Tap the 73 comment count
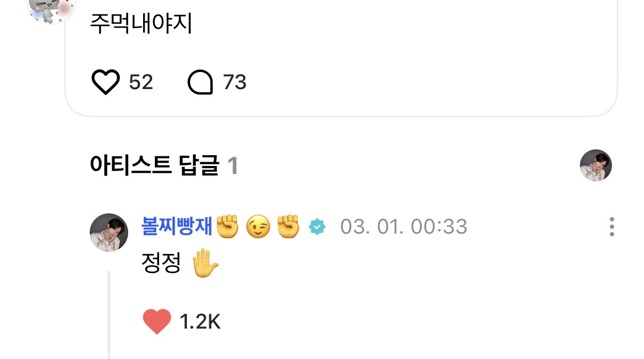Viewport: 644px width, 359px height. [234, 82]
